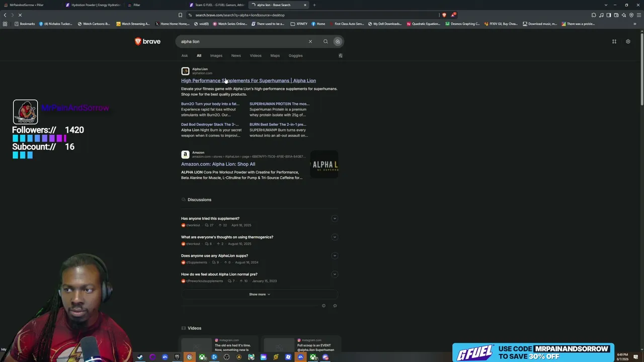Expand 'thoughts on using thermogenics' discussion
Image resolution: width=644 pixels, height=362 pixels.
pyautogui.click(x=335, y=237)
